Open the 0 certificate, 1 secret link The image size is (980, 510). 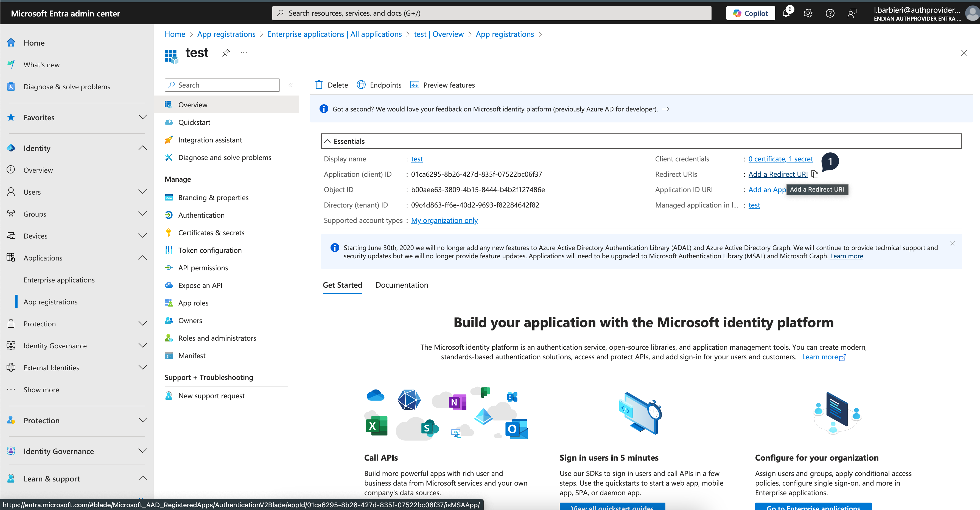click(x=781, y=159)
